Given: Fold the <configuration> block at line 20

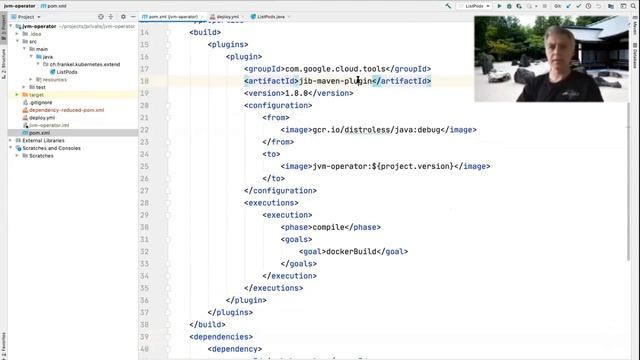Looking at the screenshot, I should coord(168,105).
